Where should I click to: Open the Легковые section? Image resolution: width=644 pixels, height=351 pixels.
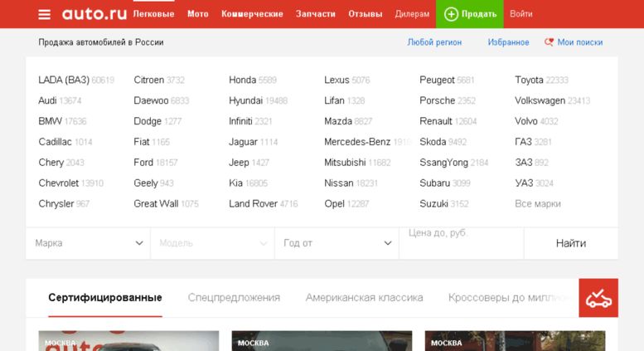click(x=153, y=14)
